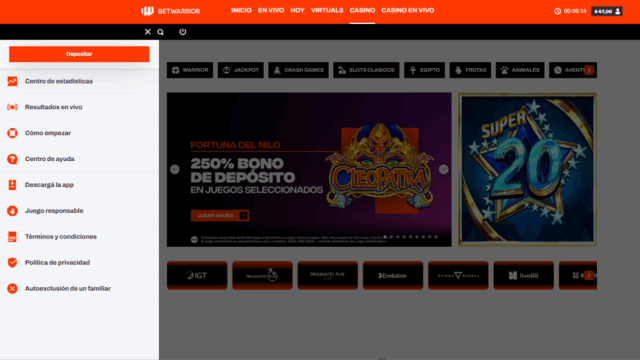Close the side menu with X icon
This screenshot has width=640, height=360.
pos(148,32)
